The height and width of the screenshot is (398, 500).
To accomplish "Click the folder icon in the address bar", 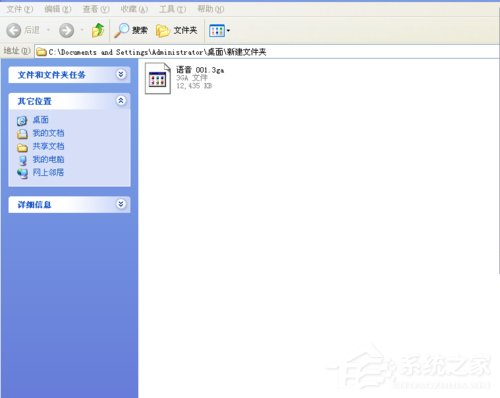I will point(41,52).
